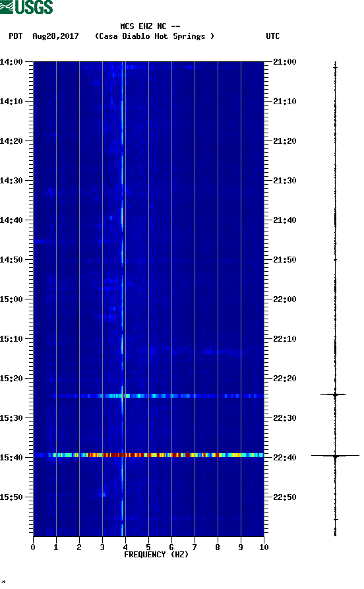
Task: Click the 21:30 UTC time label
Action: tap(285, 180)
